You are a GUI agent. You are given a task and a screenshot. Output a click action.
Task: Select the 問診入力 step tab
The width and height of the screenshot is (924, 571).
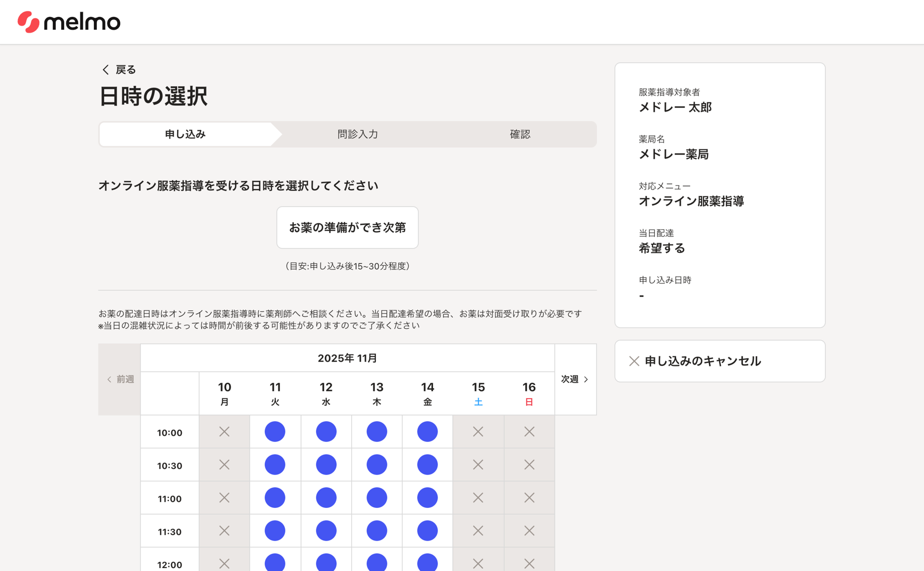pos(358,134)
